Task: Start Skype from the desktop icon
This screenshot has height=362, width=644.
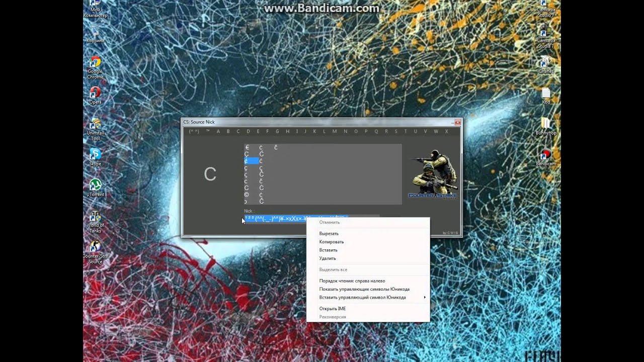Action: pos(95,157)
